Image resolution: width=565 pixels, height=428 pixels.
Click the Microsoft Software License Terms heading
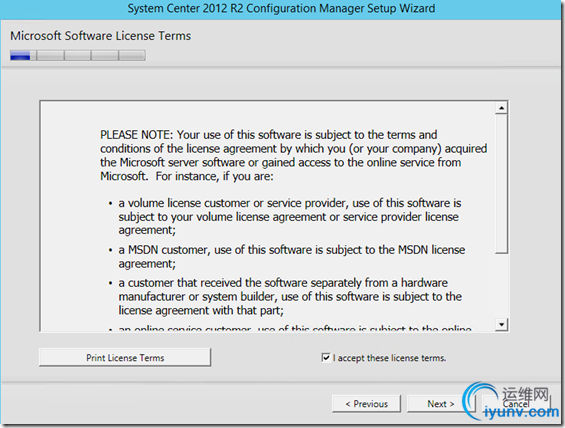(x=101, y=36)
